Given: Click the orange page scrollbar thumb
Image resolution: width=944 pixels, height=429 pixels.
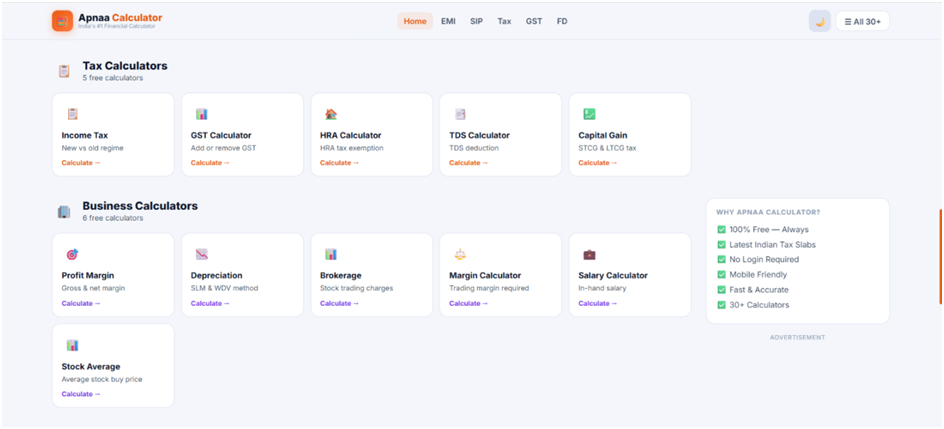Looking at the screenshot, I should click(x=940, y=256).
